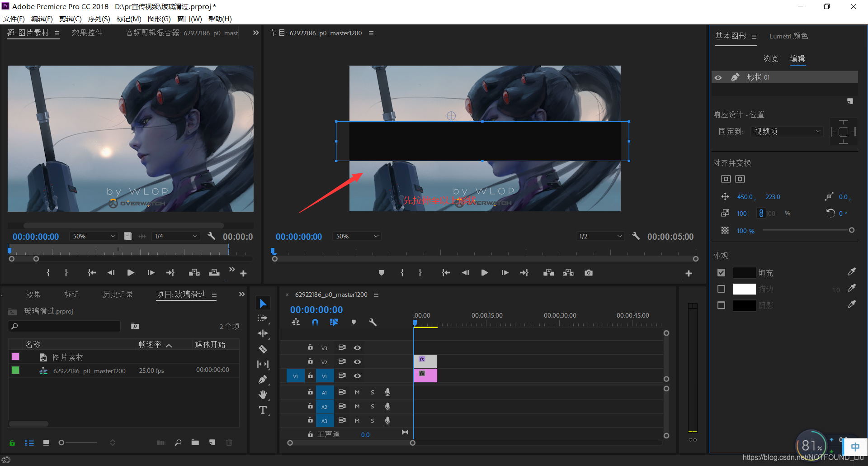The image size is (868, 466).
Task: Open 序列(S) menu
Action: click(99, 19)
